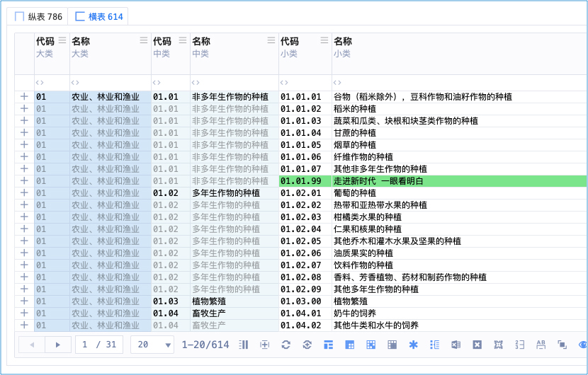The image size is (588, 375).
Task: Click the jagged-edge X icon
Action: [x=498, y=345]
